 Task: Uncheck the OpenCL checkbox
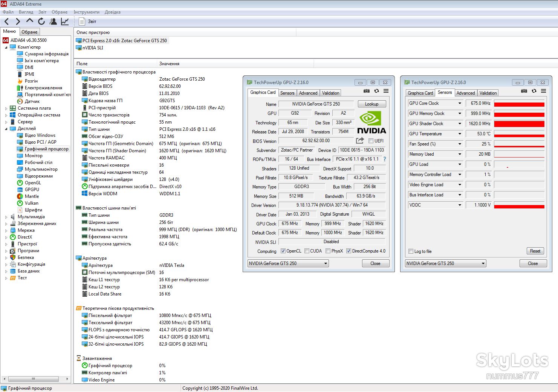click(283, 251)
